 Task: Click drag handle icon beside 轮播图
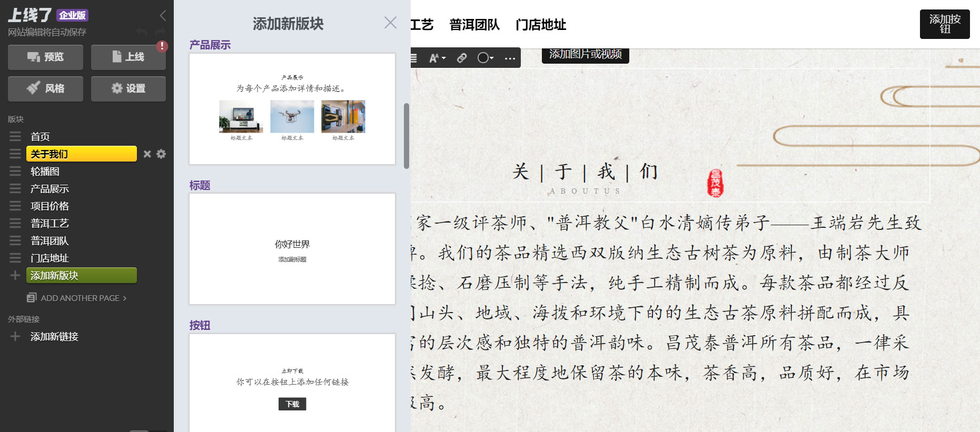click(x=15, y=172)
